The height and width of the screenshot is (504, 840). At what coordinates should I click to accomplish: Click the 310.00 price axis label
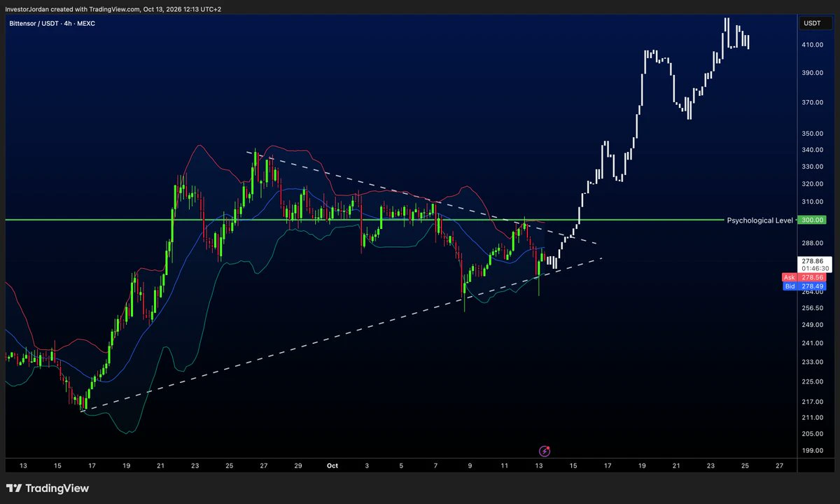(812, 202)
